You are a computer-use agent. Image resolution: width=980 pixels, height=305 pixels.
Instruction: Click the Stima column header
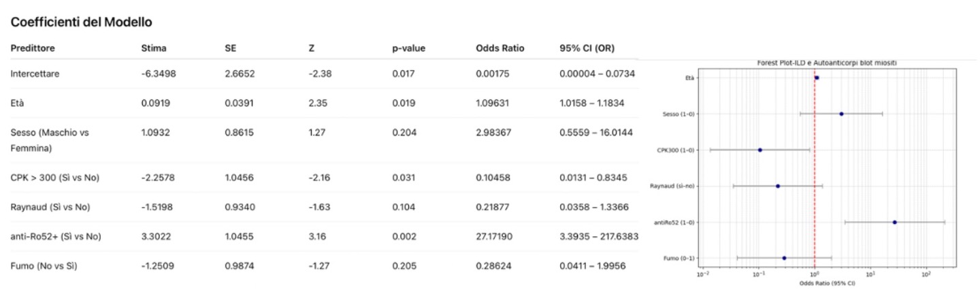point(153,48)
